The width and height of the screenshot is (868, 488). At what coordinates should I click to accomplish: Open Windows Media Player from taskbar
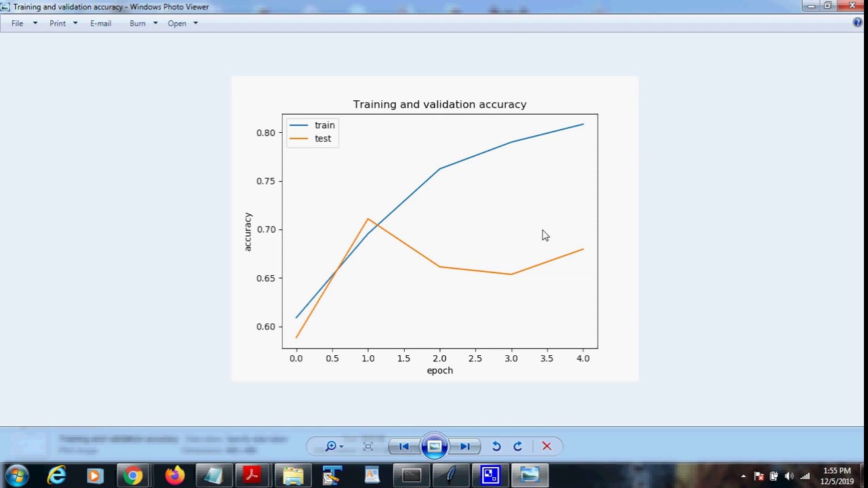(95, 475)
